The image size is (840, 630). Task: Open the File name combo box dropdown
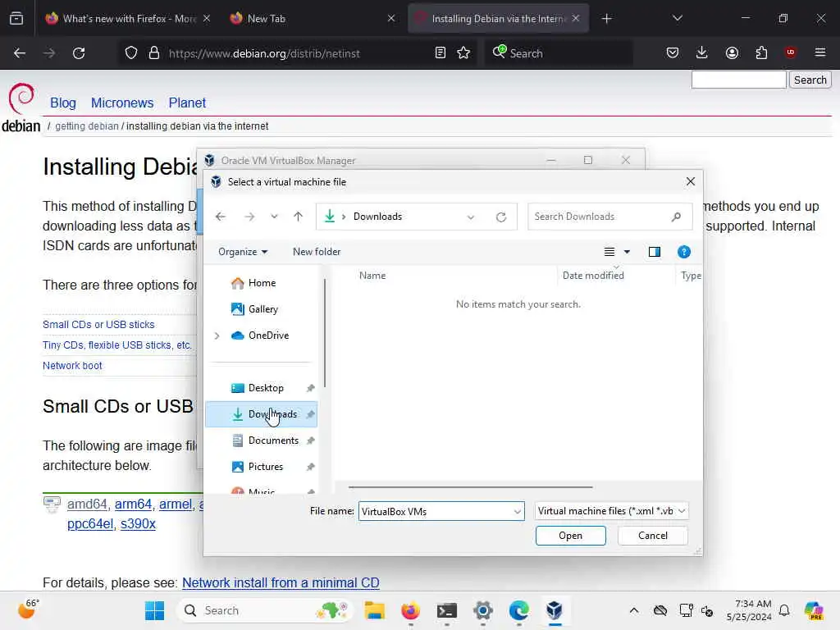point(517,512)
